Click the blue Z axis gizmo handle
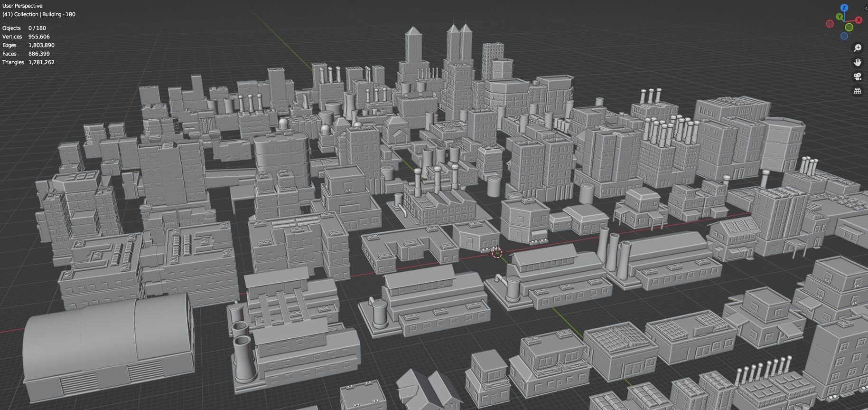This screenshot has width=868, height=410. click(x=844, y=8)
